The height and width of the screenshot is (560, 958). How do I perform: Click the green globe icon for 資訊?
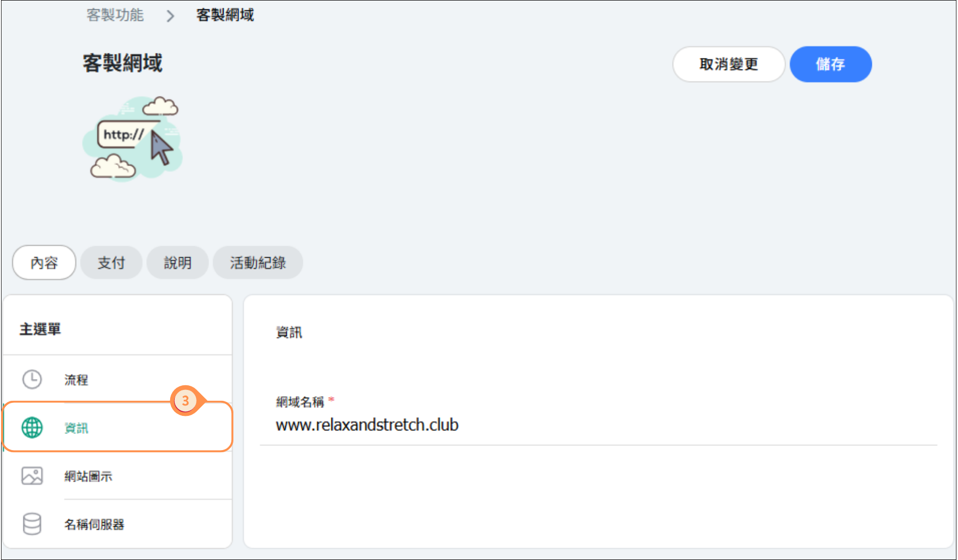click(x=32, y=428)
